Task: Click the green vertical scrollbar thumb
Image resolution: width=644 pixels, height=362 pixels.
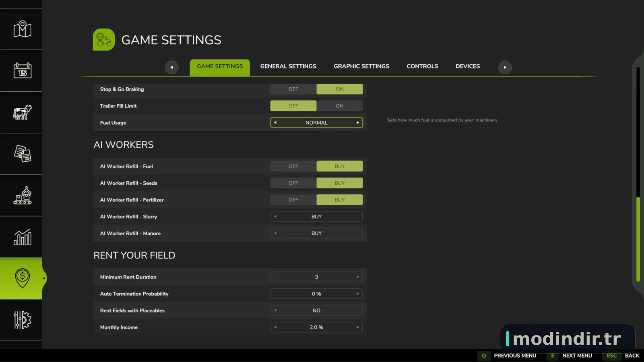Action: click(638, 239)
